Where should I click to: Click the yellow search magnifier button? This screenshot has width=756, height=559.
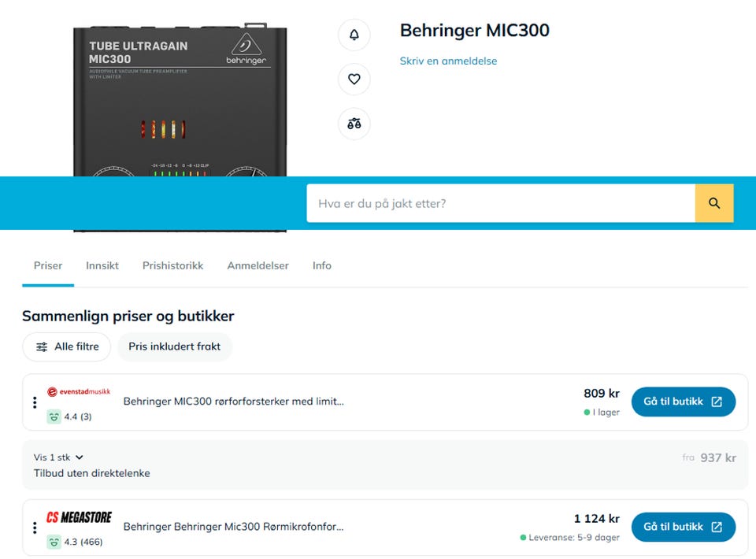(x=714, y=203)
